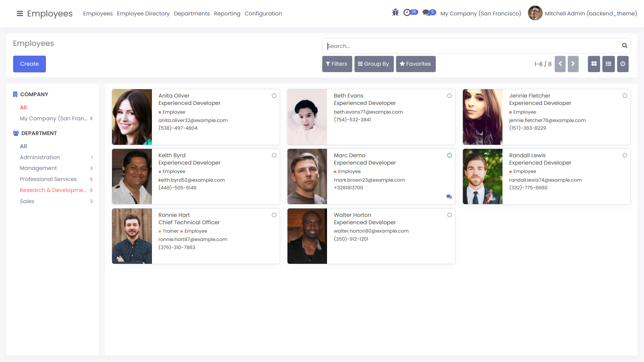Click chat icon on Marc Demo card
The height and width of the screenshot is (362, 644).
449,197
